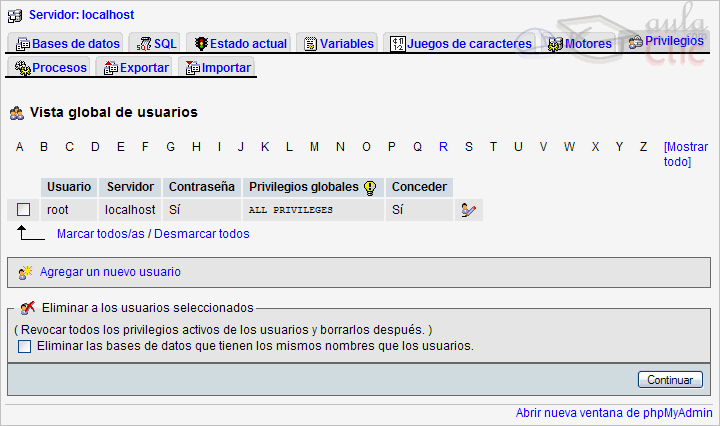Image resolution: width=720 pixels, height=426 pixels.
Task: Click the lightbulb hint icon next to Privilegios globales
Action: [x=370, y=187]
